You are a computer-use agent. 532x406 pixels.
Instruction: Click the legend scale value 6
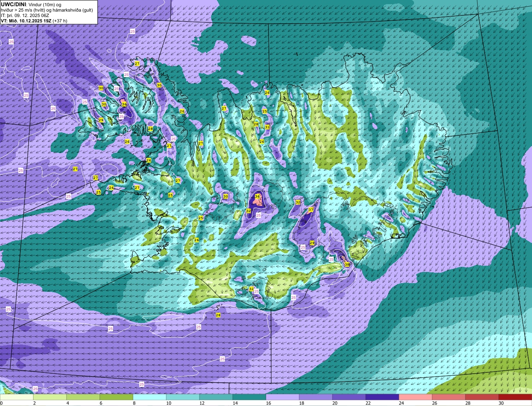click(x=101, y=403)
